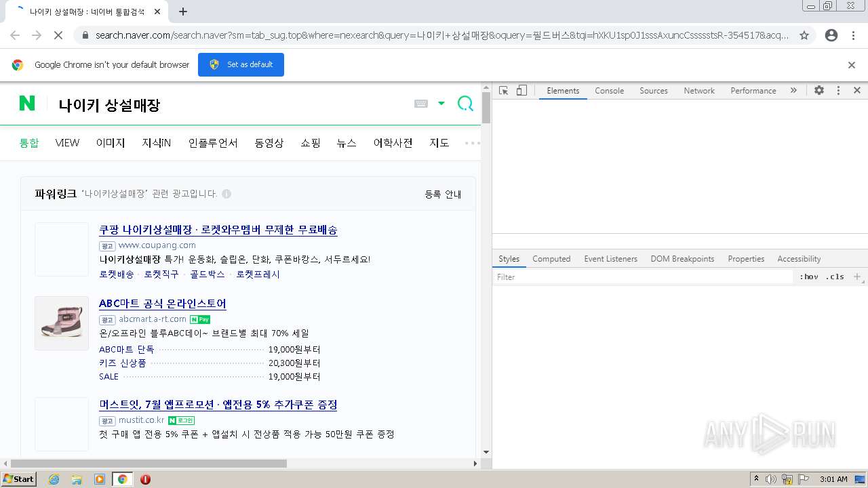Open the 로켓배송 sublink
This screenshot has height=488, width=868.
point(117,274)
